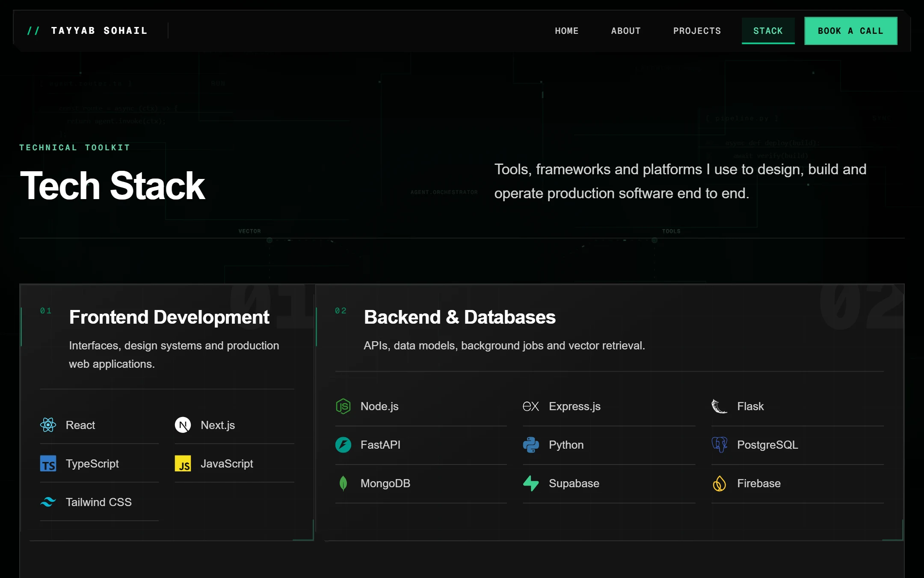924x578 pixels.
Task: Click the Supabase label
Action: point(574,483)
